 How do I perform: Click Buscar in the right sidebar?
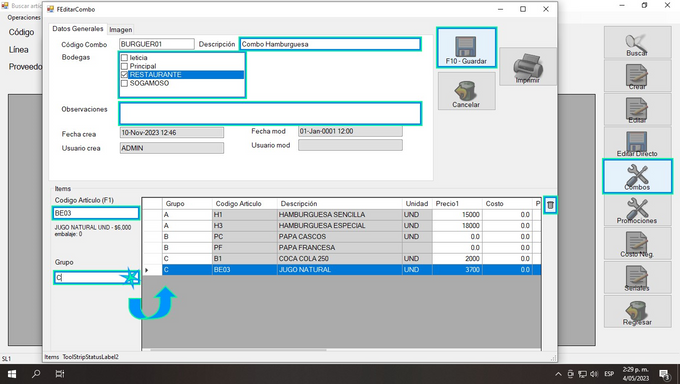click(637, 42)
